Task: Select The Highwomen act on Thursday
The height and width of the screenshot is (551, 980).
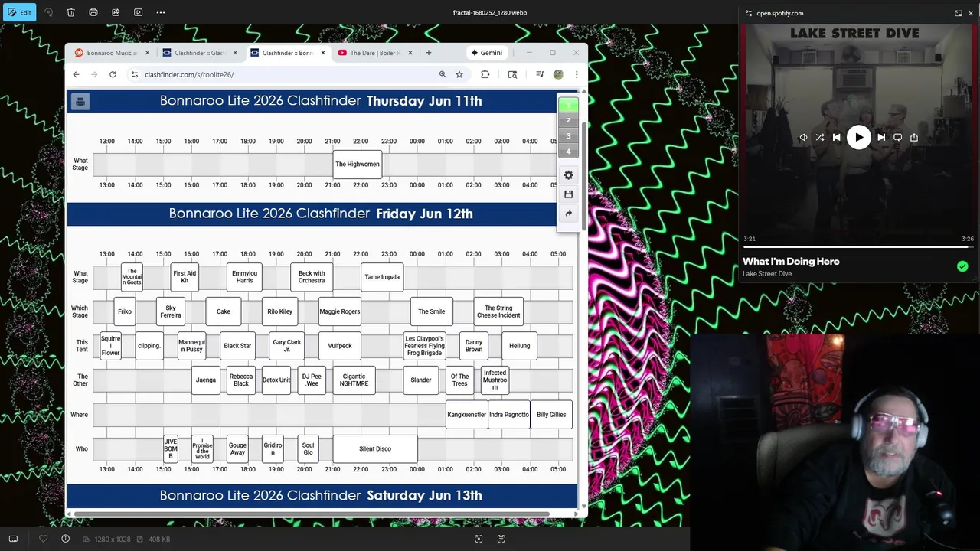Action: pos(358,164)
